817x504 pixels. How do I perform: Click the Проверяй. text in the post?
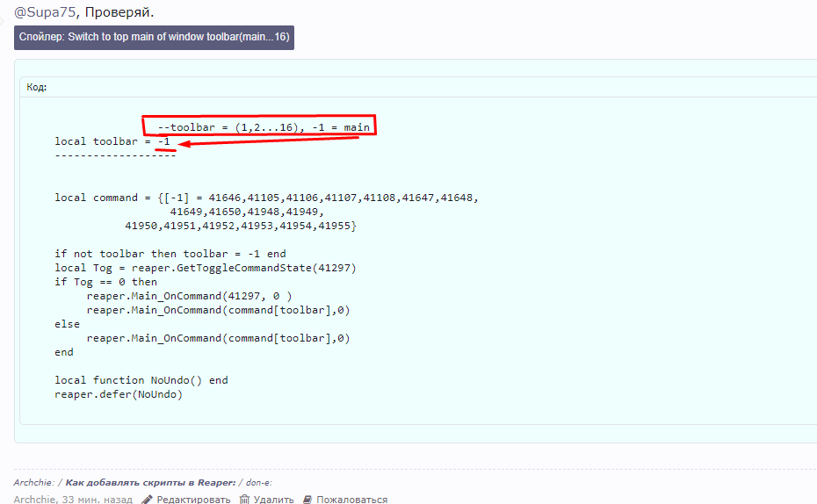click(x=119, y=12)
